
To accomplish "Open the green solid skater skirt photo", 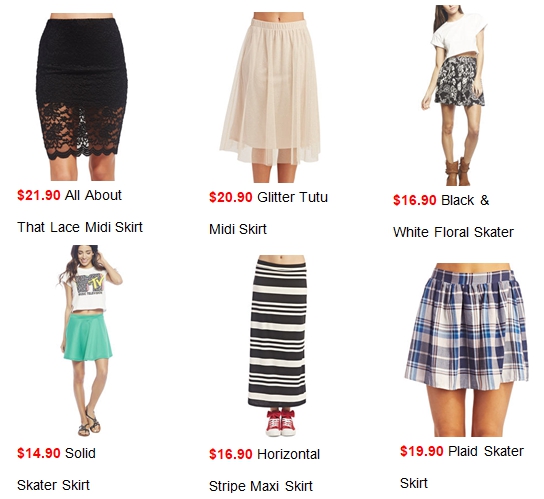I will (x=90, y=340).
